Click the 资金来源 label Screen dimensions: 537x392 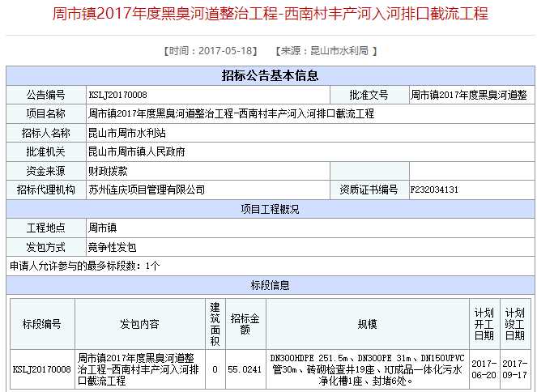pos(46,171)
